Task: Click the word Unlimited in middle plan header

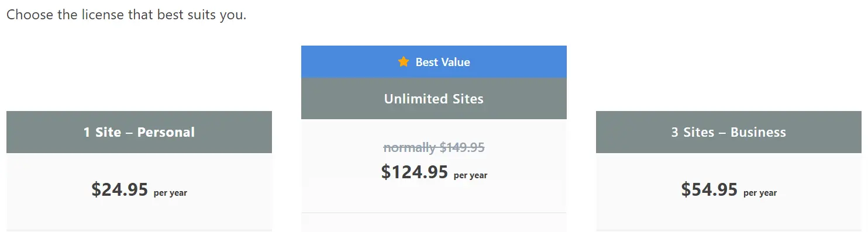Action: click(x=411, y=99)
